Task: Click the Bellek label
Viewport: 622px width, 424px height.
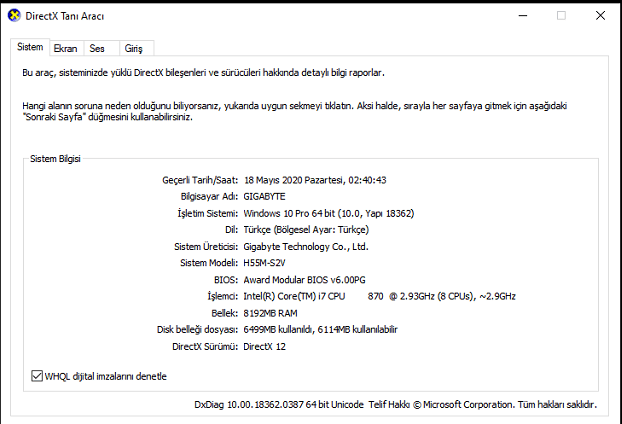Action: tap(225, 313)
